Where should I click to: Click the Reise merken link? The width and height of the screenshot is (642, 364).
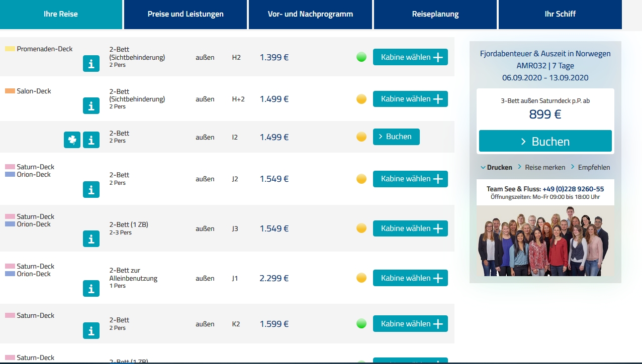tap(544, 167)
